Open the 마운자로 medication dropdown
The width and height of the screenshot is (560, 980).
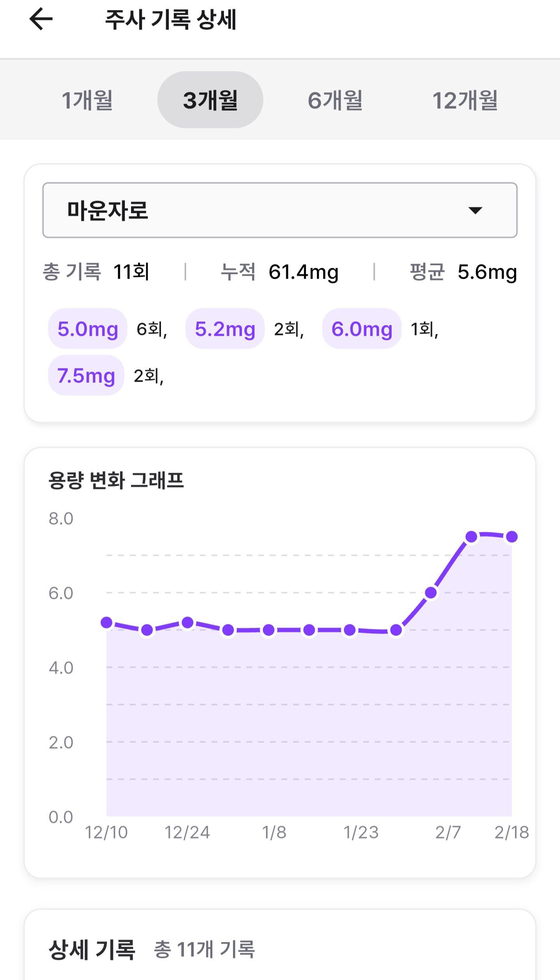(x=280, y=210)
